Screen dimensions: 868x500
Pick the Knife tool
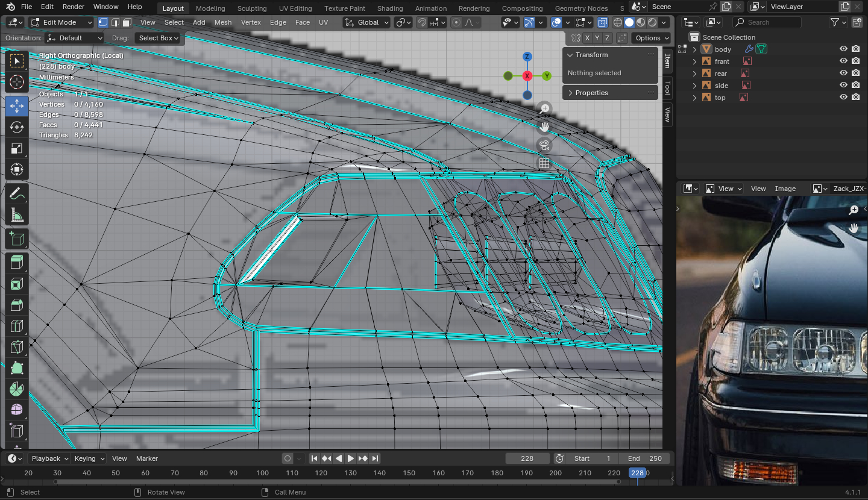click(17, 347)
